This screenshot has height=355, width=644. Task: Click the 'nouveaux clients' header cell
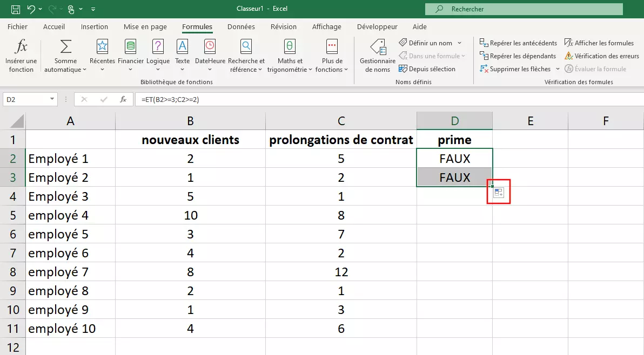pyautogui.click(x=190, y=140)
